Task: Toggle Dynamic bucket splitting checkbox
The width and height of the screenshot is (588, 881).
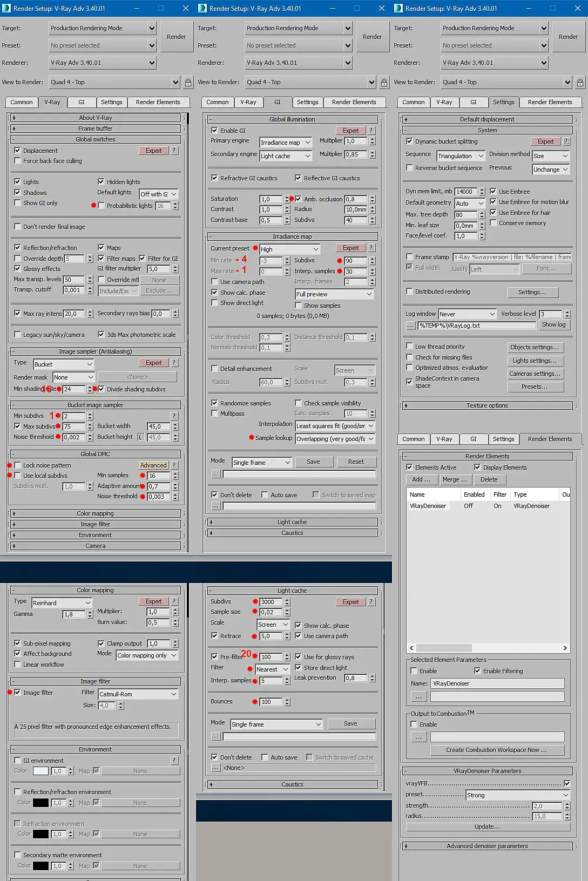Action: (x=409, y=141)
